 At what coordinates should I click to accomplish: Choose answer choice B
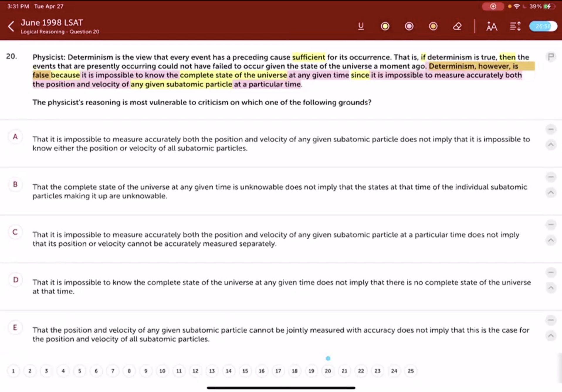click(x=15, y=185)
